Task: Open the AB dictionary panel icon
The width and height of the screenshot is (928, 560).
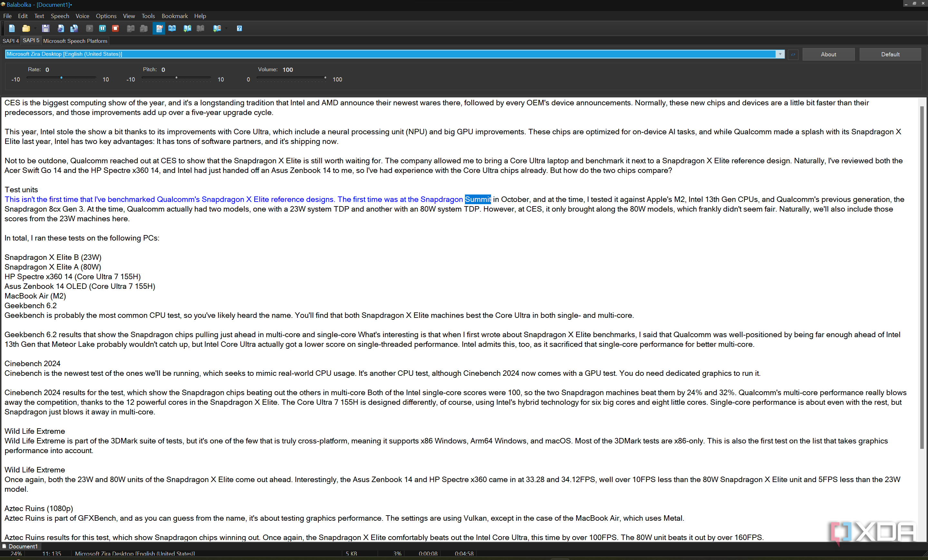Action: [x=172, y=28]
